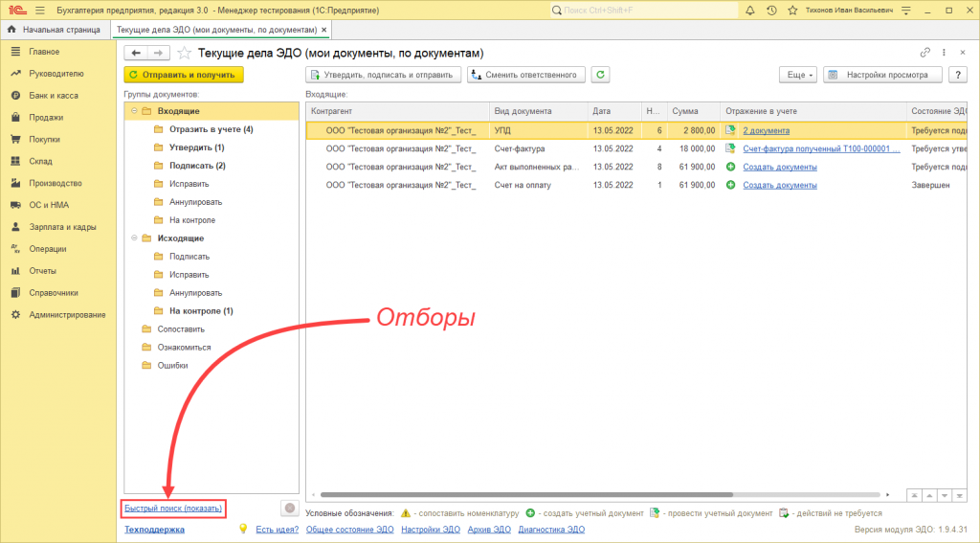Click document icon in Счет-фактура row
Viewport: 980px width, 543px height.
click(730, 148)
